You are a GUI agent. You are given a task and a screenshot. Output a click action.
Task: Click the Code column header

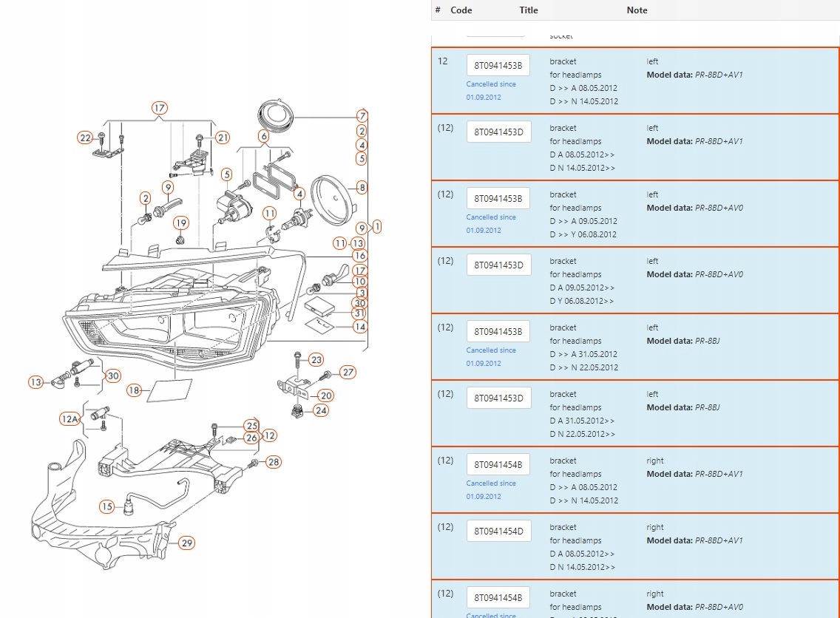461,10
